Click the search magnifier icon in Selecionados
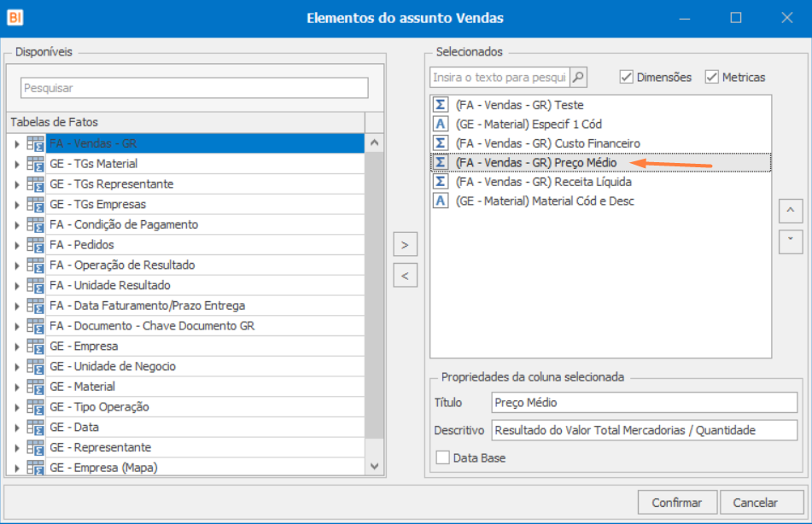This screenshot has height=524, width=812. 578,78
